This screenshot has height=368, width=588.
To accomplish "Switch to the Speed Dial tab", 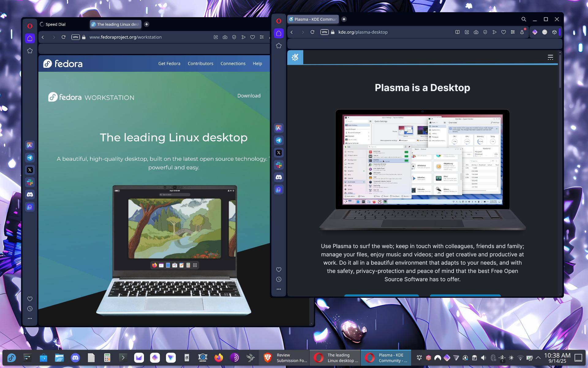I will [55, 24].
